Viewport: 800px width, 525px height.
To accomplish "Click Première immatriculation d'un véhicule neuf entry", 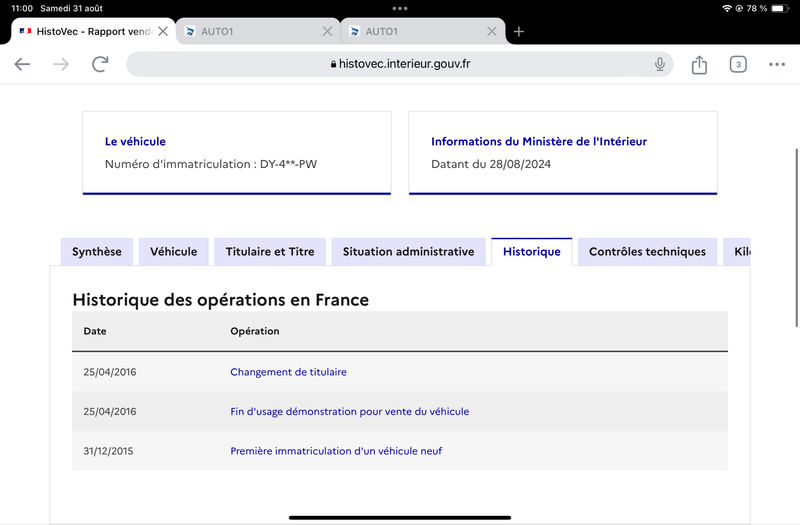I will (x=336, y=451).
